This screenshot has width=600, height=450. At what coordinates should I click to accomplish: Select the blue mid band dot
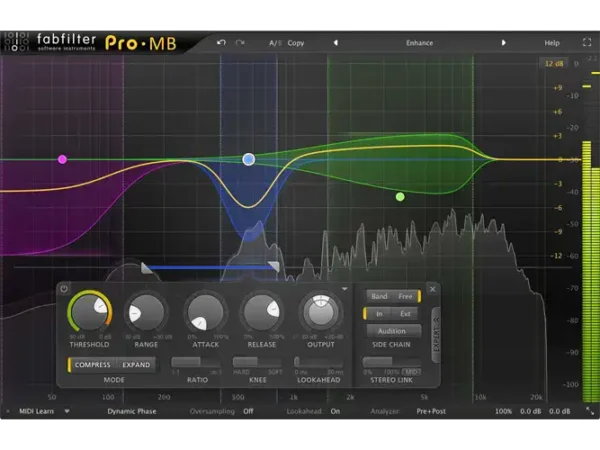click(249, 159)
